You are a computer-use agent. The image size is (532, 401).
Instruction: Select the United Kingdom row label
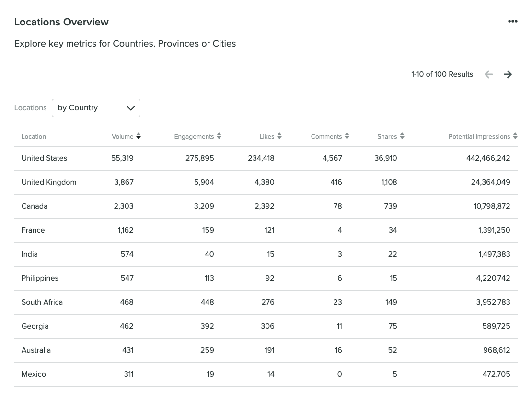click(x=49, y=182)
